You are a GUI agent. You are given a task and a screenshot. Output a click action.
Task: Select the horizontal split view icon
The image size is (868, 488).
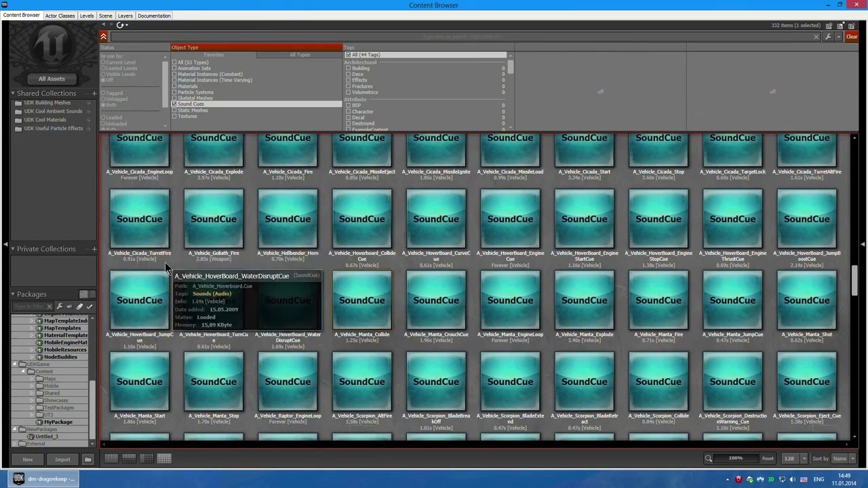tap(128, 459)
